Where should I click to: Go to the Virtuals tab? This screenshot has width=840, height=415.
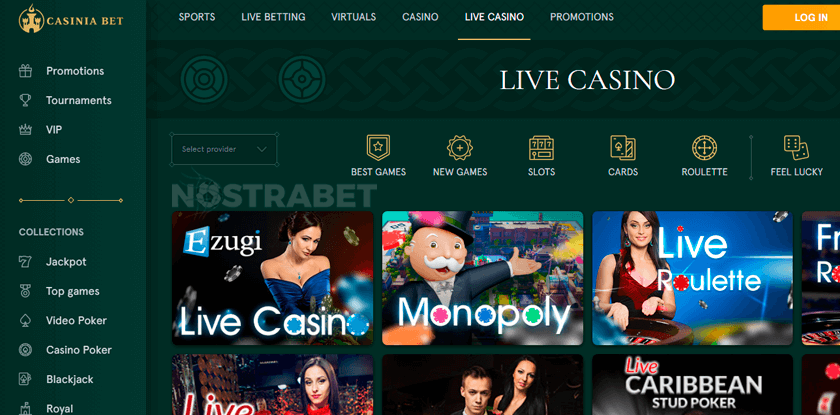tap(354, 17)
